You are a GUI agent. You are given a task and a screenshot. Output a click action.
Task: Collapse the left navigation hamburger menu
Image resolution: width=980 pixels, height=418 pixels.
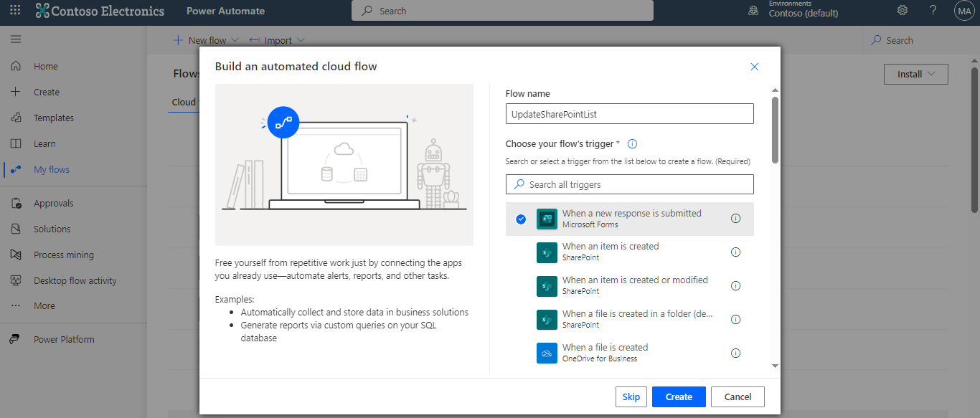[16, 39]
